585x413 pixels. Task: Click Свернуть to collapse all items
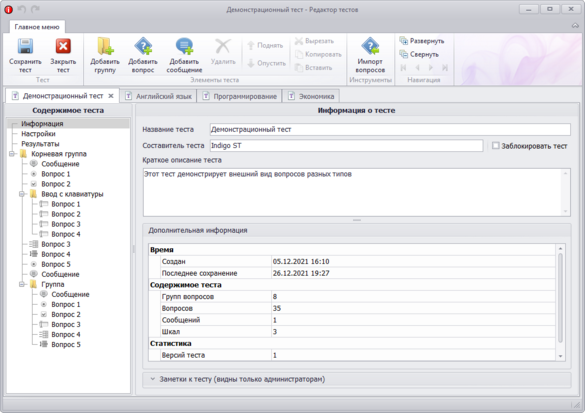[419, 54]
